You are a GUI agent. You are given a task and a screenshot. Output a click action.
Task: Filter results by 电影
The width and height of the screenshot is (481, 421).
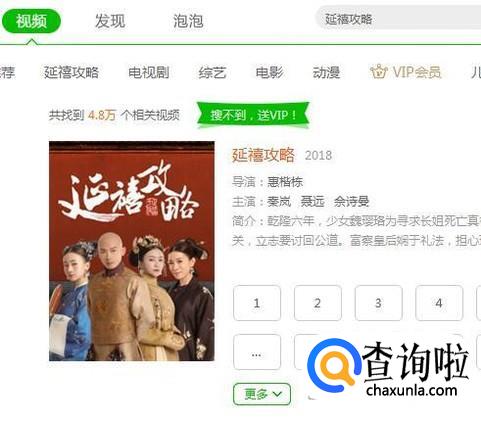pyautogui.click(x=270, y=72)
